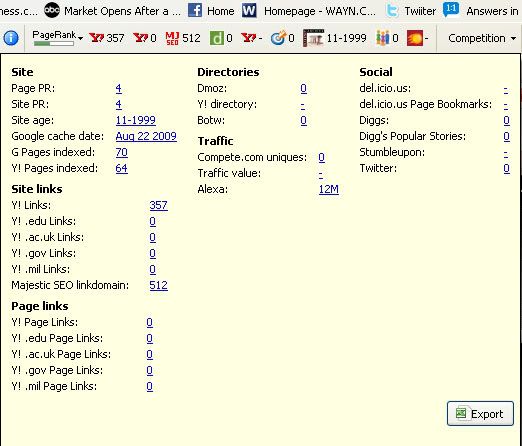The width and height of the screenshot is (522, 446).
Task: Click the Page links section heading
Action: (40, 306)
